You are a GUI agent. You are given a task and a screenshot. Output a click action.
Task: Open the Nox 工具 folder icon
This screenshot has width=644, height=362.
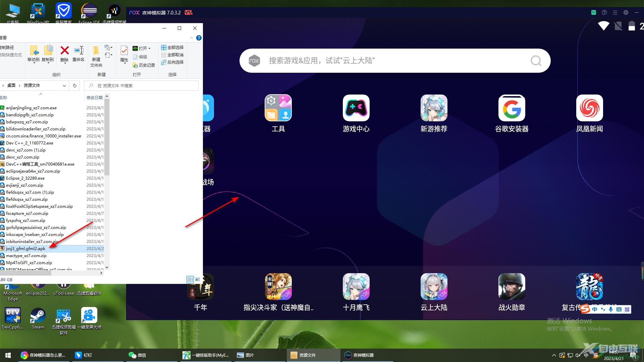[278, 108]
